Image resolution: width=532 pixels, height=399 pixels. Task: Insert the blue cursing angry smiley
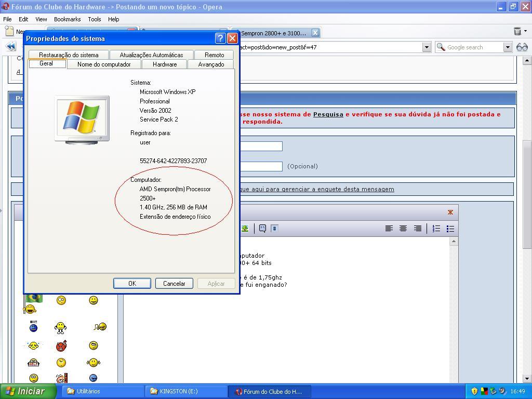[33, 326]
